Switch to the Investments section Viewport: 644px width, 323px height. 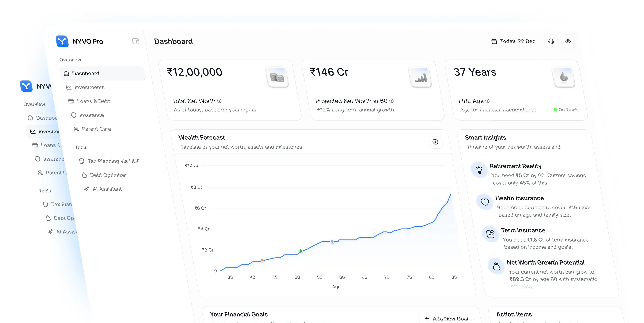point(89,87)
